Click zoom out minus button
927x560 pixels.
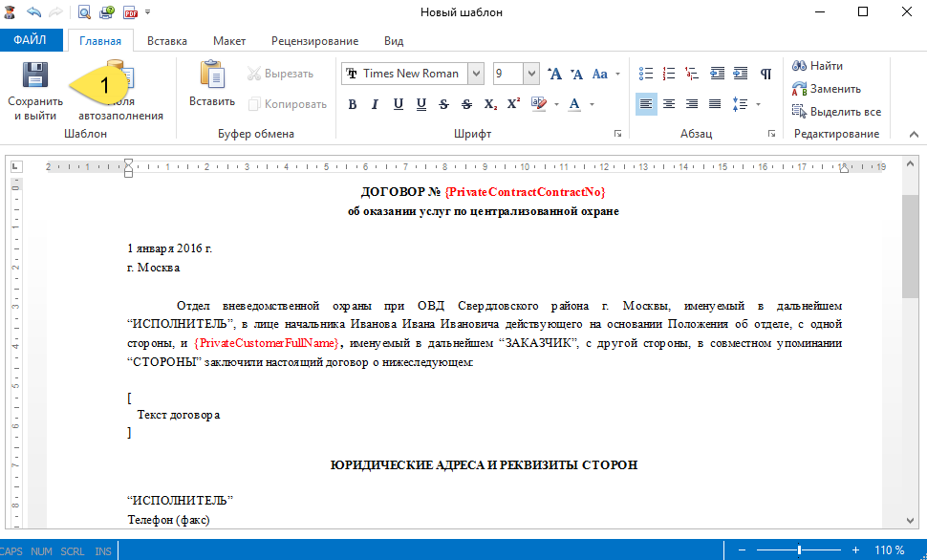tap(742, 549)
